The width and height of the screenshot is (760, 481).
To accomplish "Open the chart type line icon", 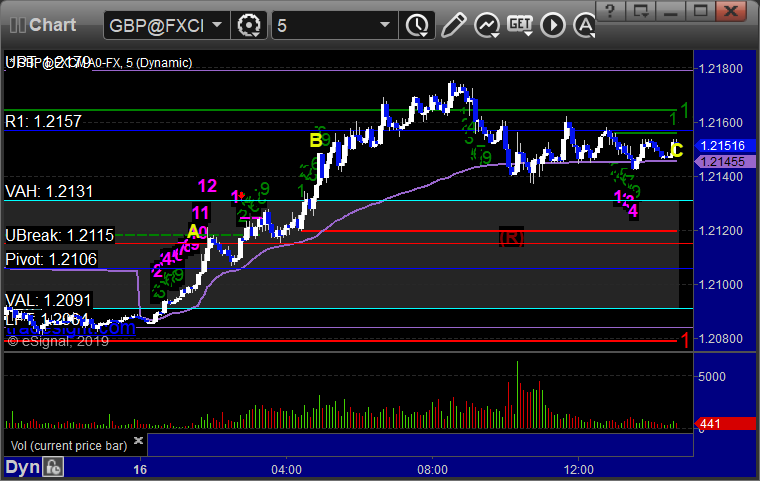I will coord(487,25).
